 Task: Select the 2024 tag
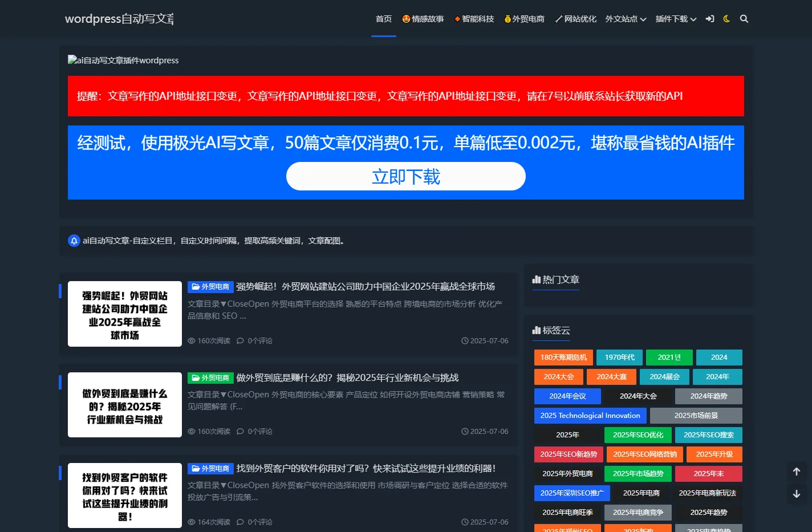(x=719, y=358)
